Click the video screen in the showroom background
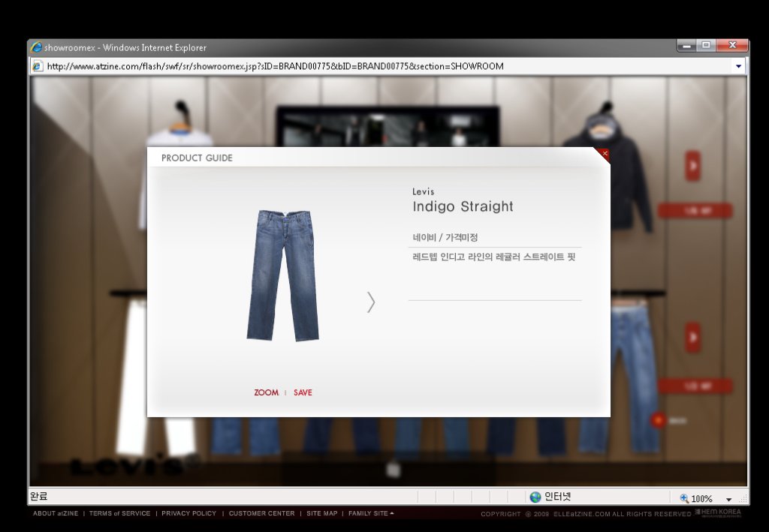 (388, 126)
